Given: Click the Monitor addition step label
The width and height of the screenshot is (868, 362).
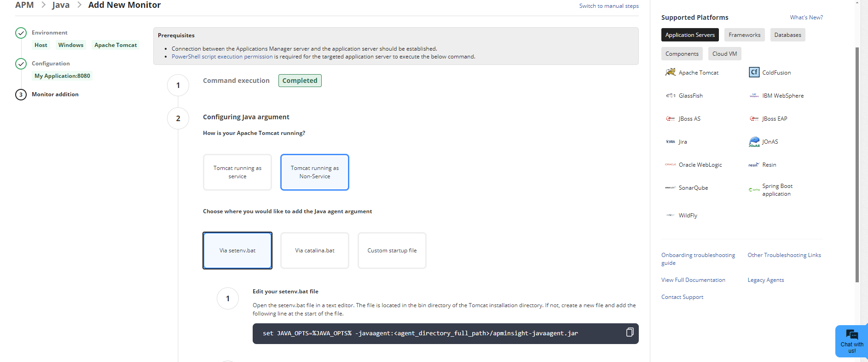Looking at the screenshot, I should (55, 94).
